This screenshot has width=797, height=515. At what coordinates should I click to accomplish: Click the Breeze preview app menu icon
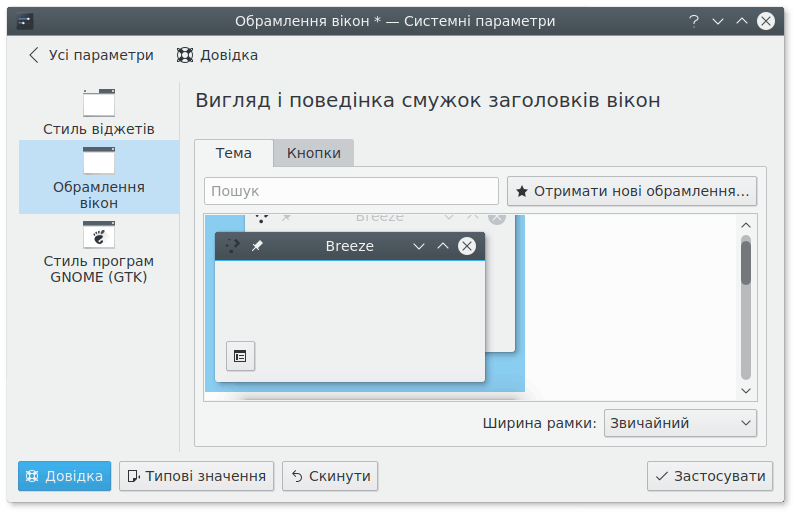pos(232,246)
